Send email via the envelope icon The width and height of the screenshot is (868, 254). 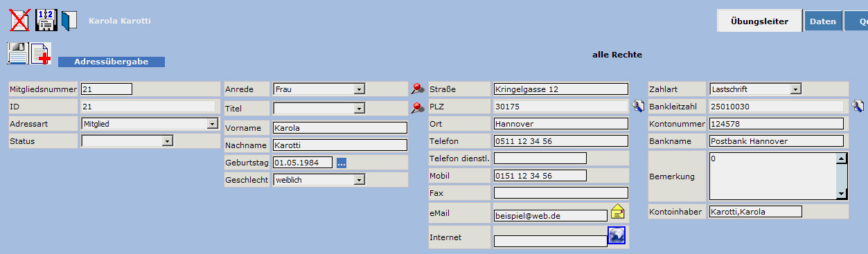click(x=618, y=212)
